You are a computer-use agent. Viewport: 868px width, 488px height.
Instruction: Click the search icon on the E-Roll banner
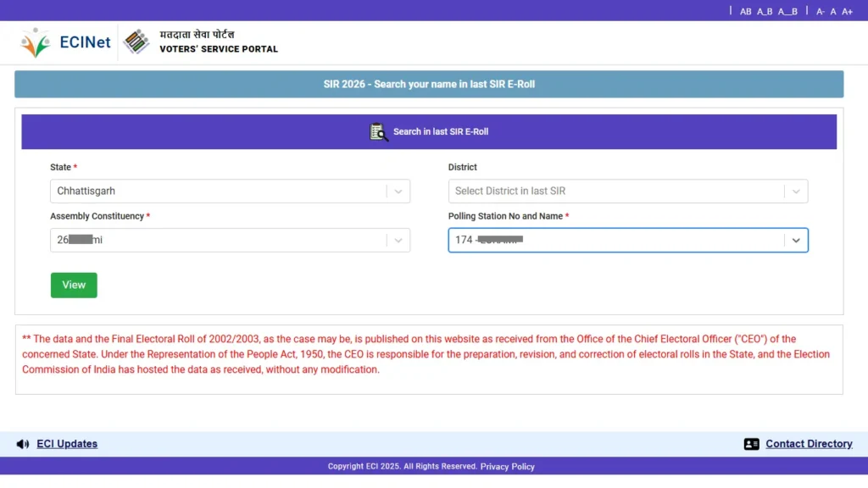click(379, 131)
